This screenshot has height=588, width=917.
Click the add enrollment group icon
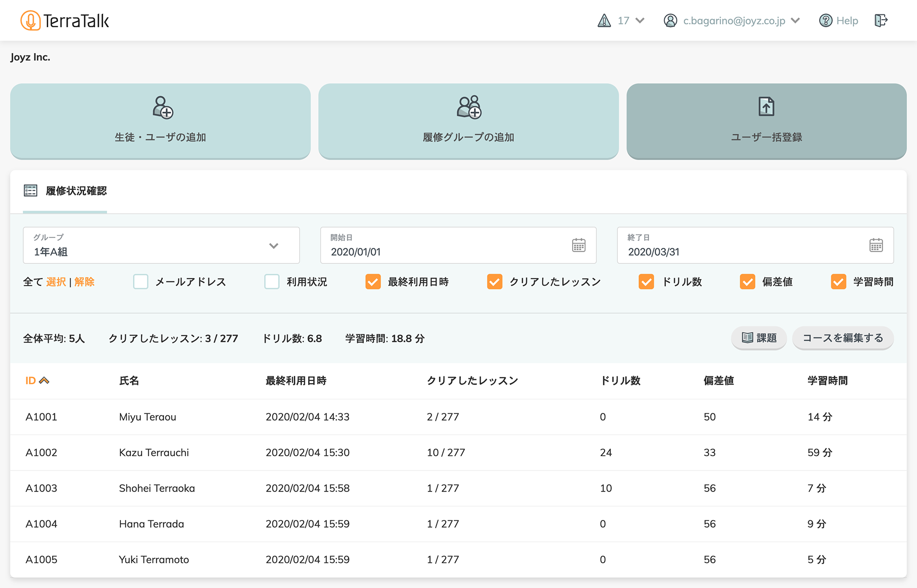tap(469, 107)
